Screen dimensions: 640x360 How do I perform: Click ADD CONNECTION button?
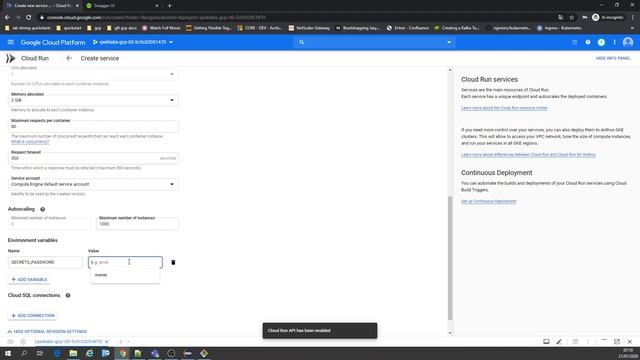(x=33, y=316)
